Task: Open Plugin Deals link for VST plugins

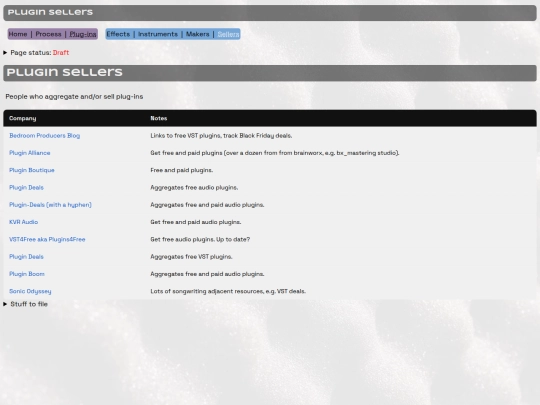Action: tap(26, 257)
